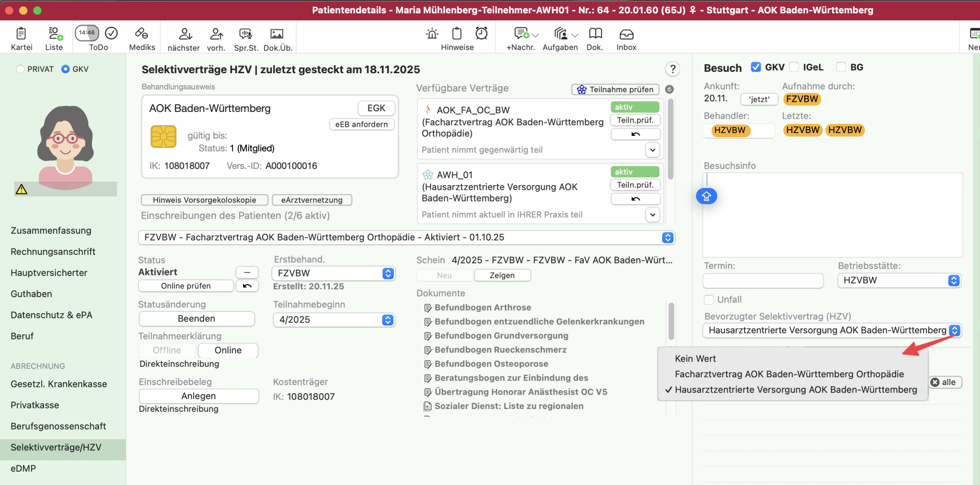
Task: Select Facharztvertrag AOK Baden-Württemberg Orthopädie option
Action: click(789, 374)
